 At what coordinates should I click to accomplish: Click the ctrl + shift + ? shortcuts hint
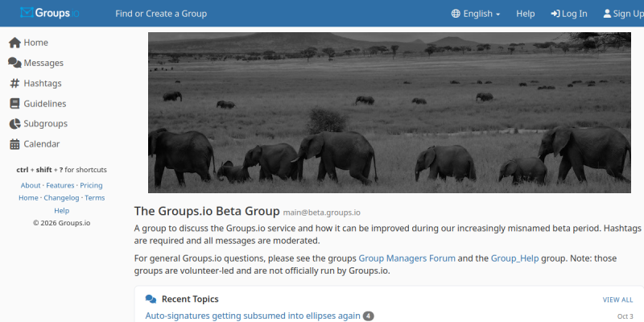click(x=62, y=170)
